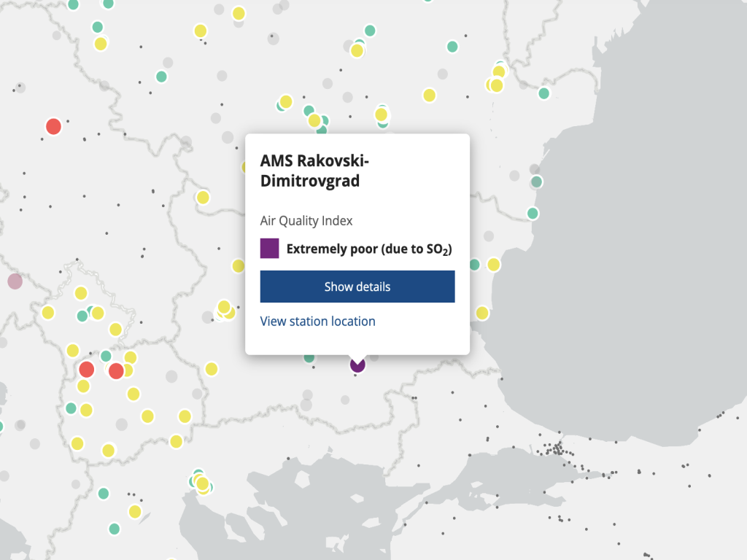Screen dimensions: 747x560
Task: Click the purple station marker below the popup
Action: click(x=357, y=365)
